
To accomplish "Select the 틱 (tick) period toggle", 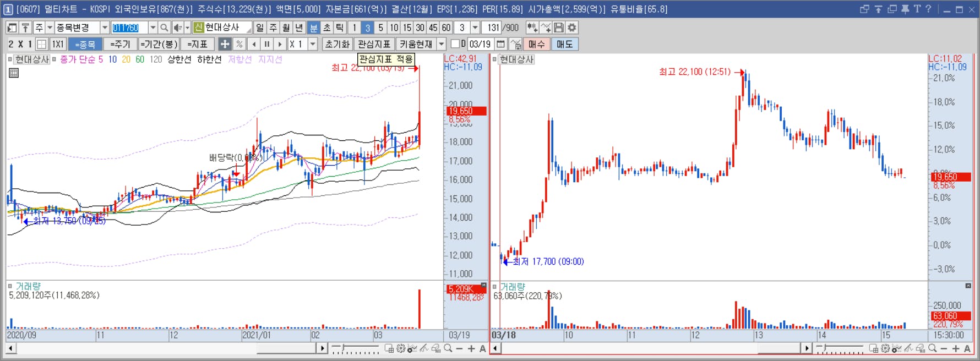I will 340,28.
